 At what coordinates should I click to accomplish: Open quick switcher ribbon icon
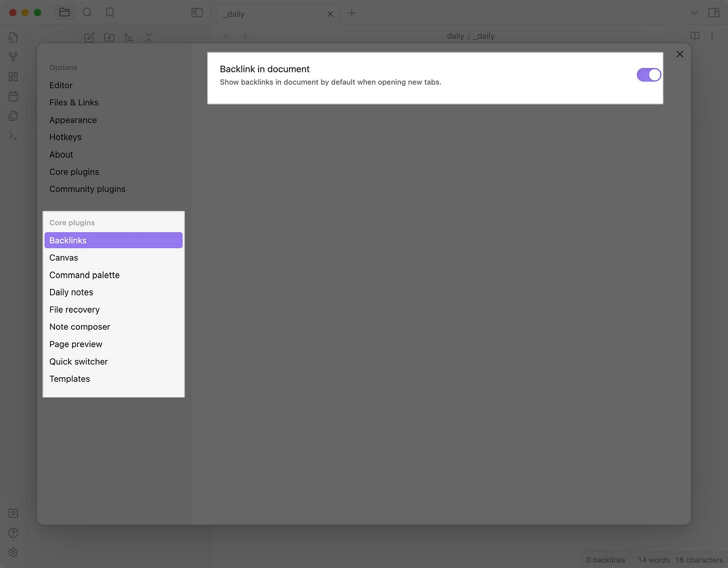click(x=13, y=37)
